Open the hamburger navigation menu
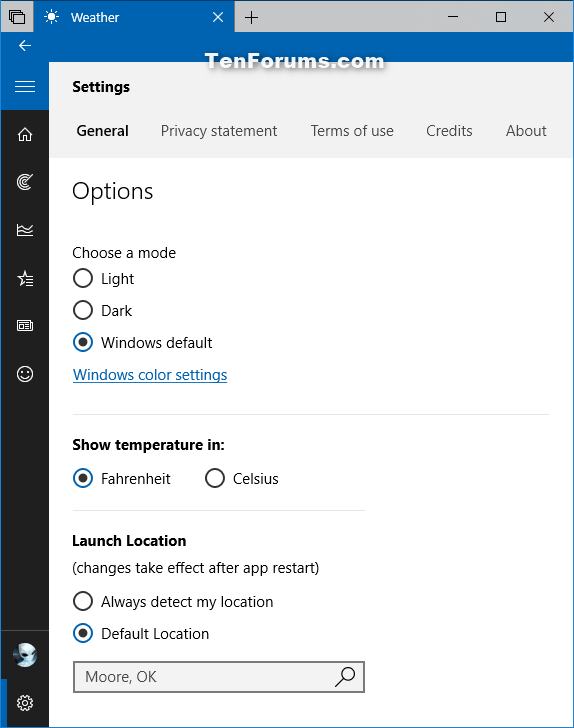 tap(25, 86)
